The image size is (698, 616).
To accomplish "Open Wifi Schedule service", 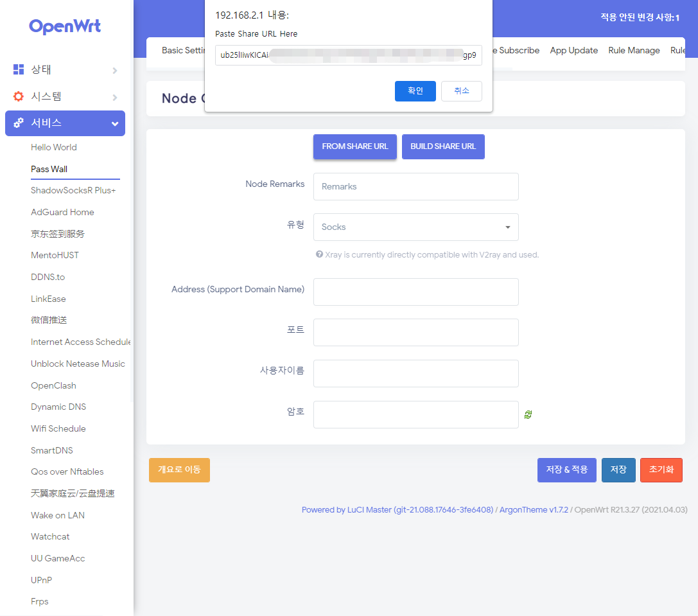I will (58, 429).
